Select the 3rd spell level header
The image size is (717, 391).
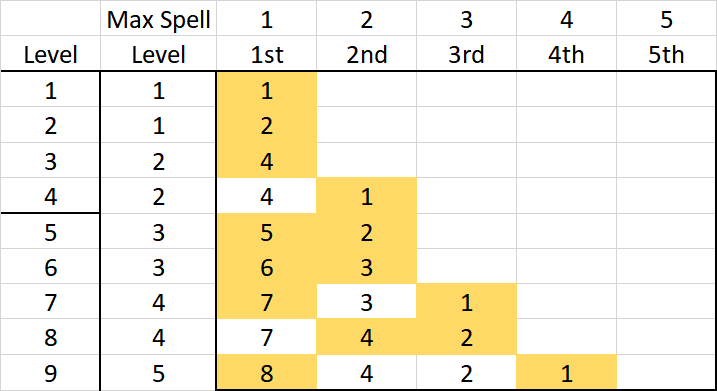466,54
